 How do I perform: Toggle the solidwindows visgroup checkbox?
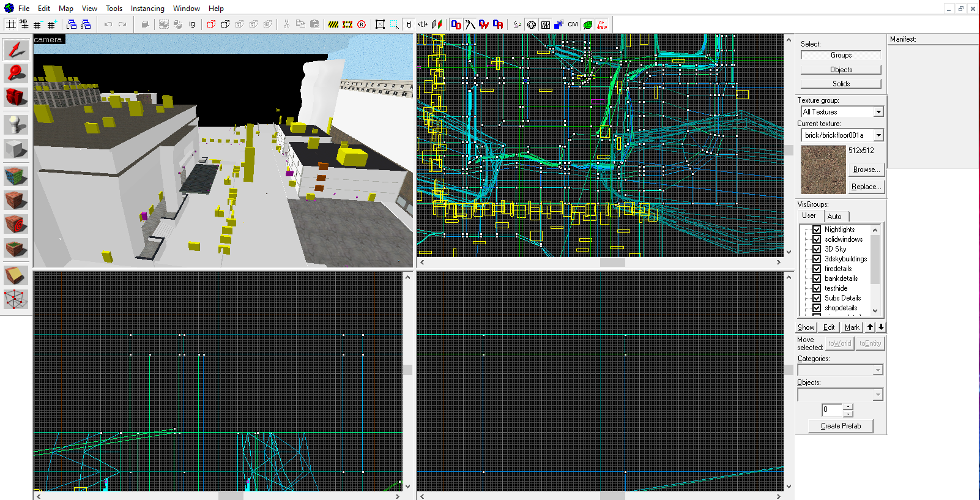pos(817,239)
